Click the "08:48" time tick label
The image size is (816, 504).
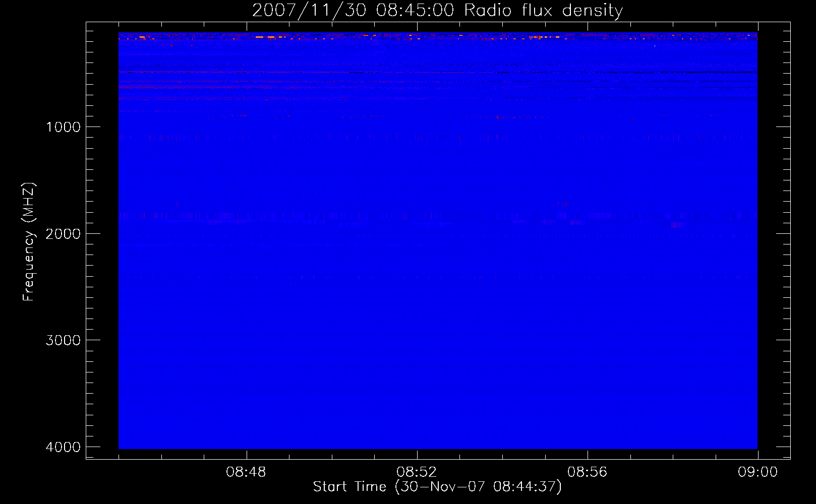[x=246, y=472]
